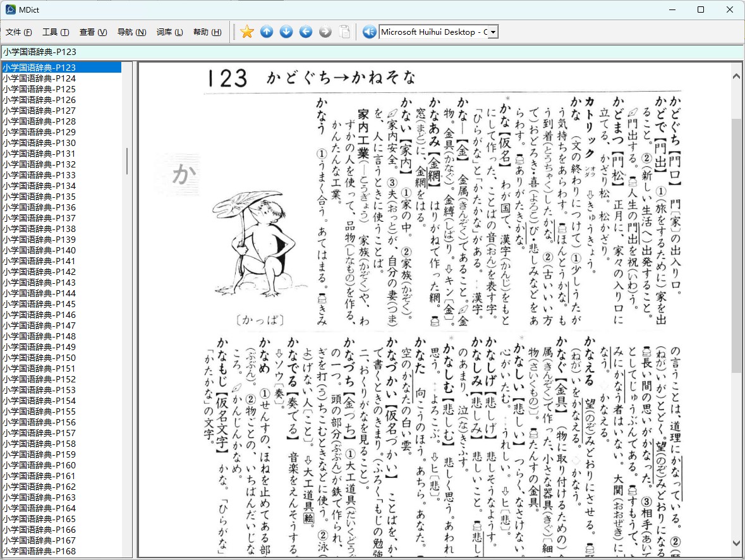This screenshot has height=560, width=745.
Task: Click the favorites star icon
Action: point(247,32)
